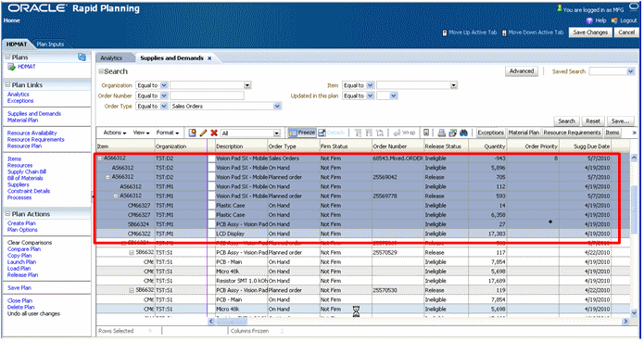Click the HDMAT plan icon in Plans tree
This screenshot has height=342, width=644.
click(x=11, y=67)
